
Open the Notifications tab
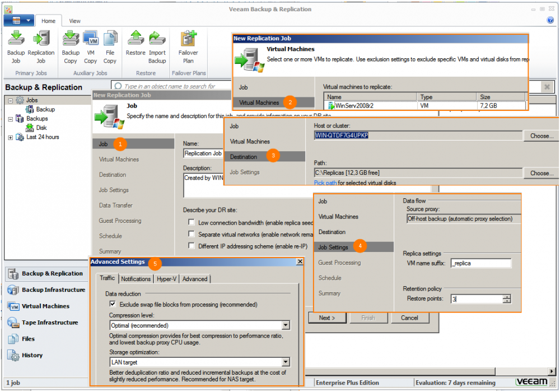coord(136,279)
